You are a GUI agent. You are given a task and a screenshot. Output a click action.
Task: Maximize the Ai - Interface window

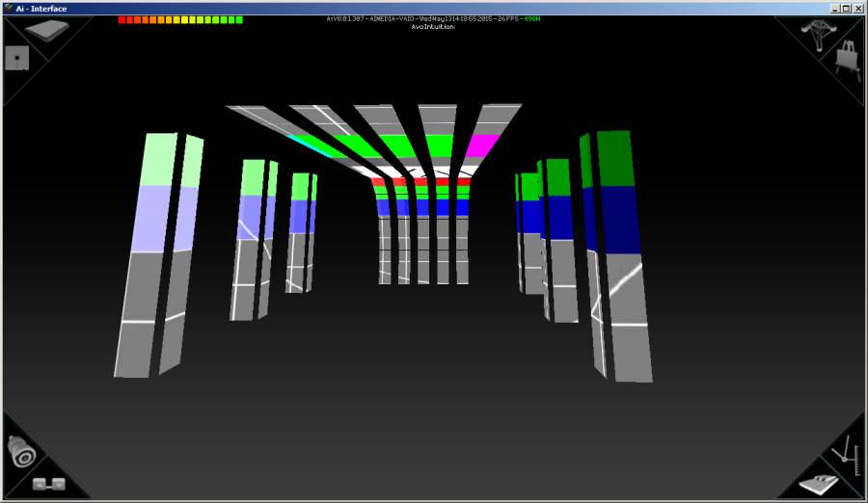[846, 9]
